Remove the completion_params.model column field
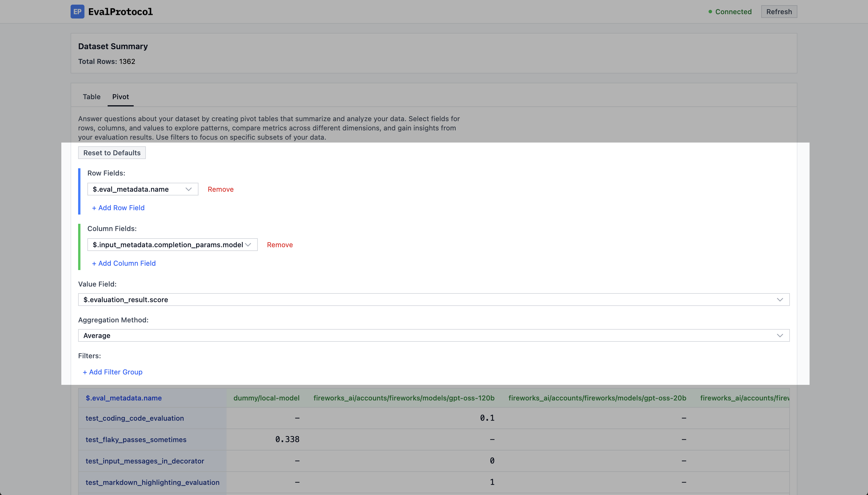868x495 pixels. pyautogui.click(x=279, y=245)
